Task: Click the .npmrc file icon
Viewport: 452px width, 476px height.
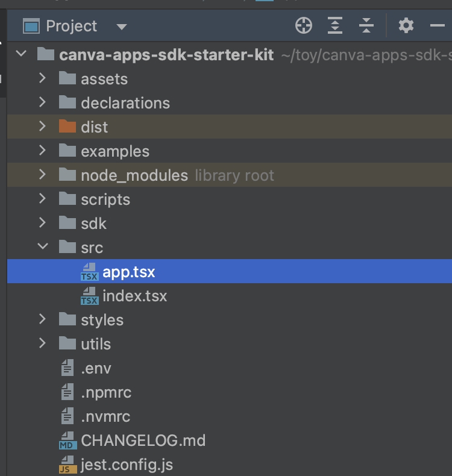Action: click(67, 392)
